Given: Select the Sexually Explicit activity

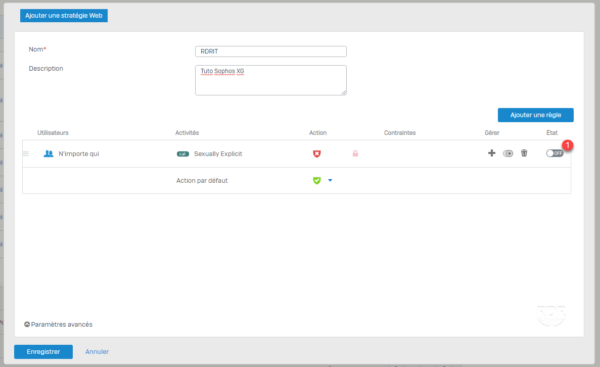Looking at the screenshot, I should coord(218,154).
